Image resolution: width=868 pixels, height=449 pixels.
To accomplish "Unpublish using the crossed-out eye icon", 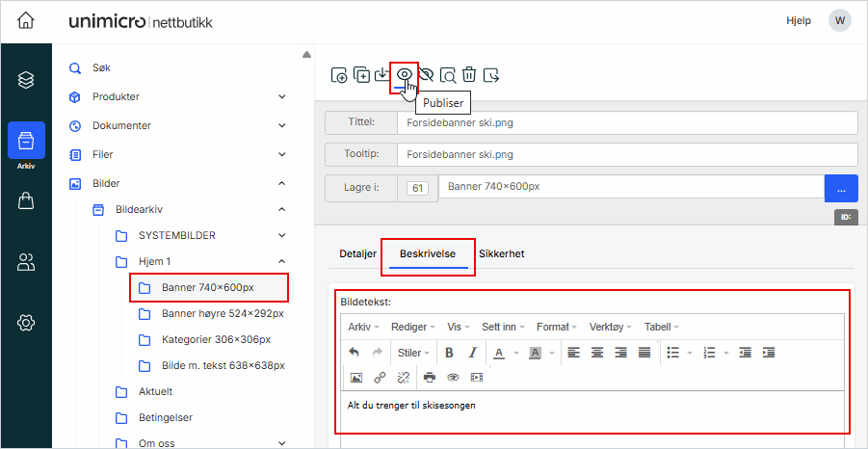I will tap(427, 74).
